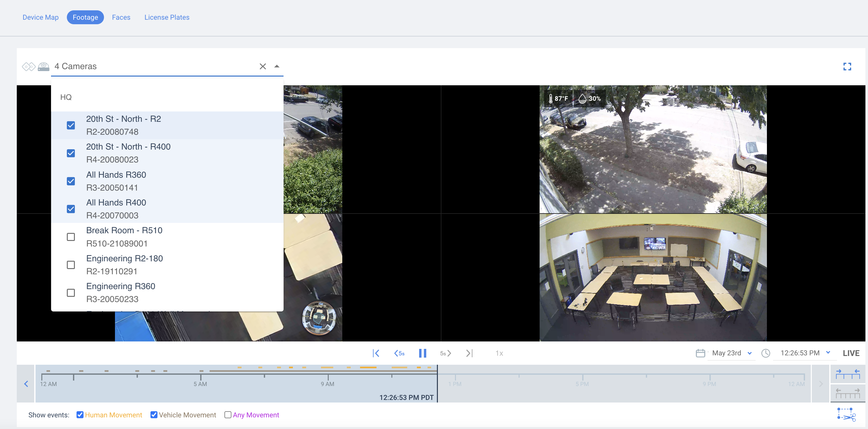Pause the video playback

(423, 353)
